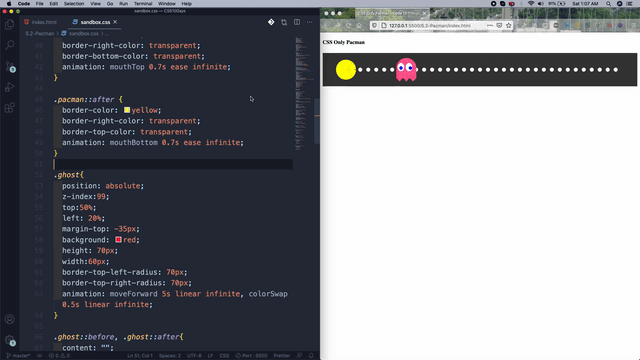
Task: Open errors and warnings in status bar
Action: point(59,356)
